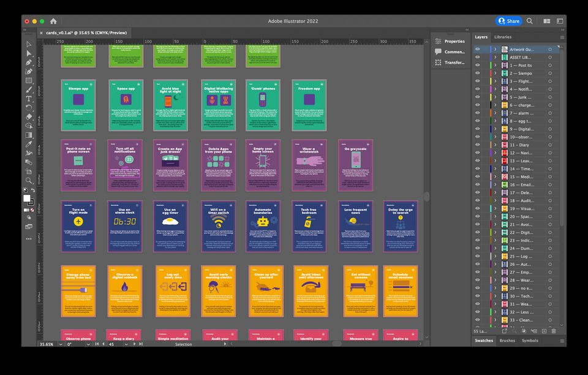
Task: Expand the 6 — charge... layer
Action: (495, 105)
